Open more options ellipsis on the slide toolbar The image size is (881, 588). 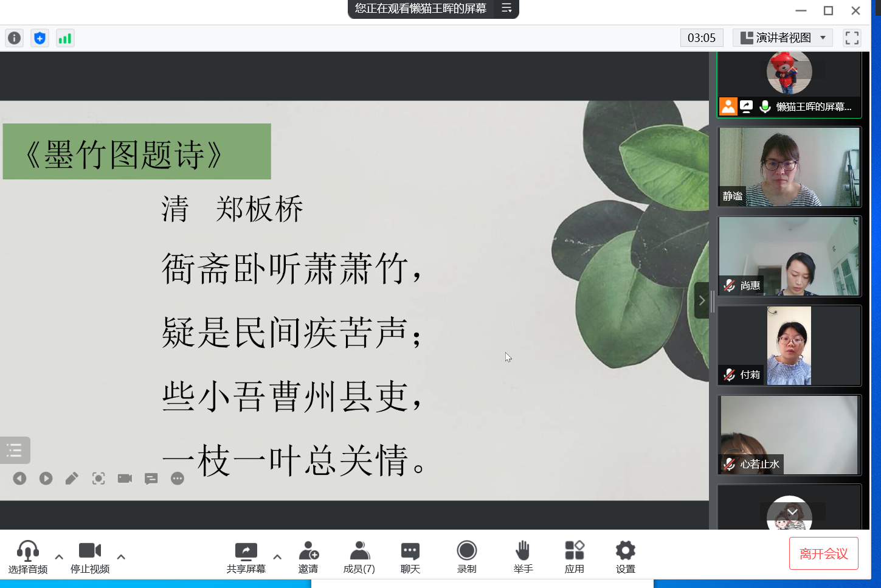tap(178, 479)
